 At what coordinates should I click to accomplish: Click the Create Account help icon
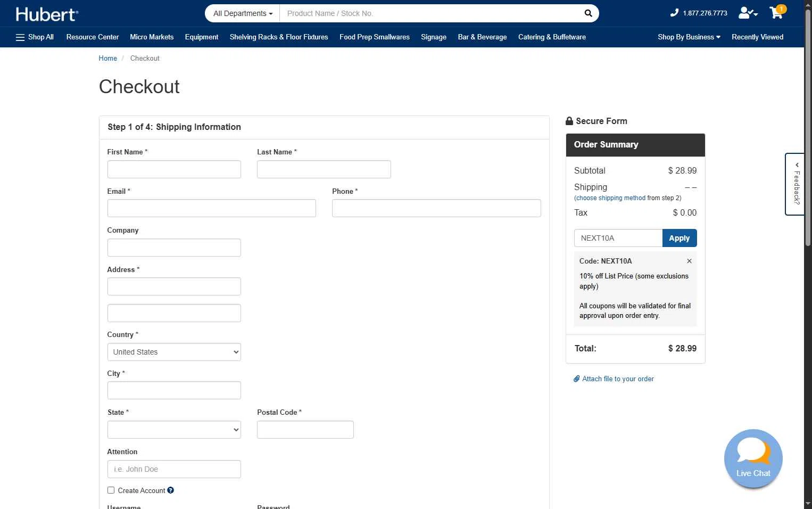tap(170, 490)
